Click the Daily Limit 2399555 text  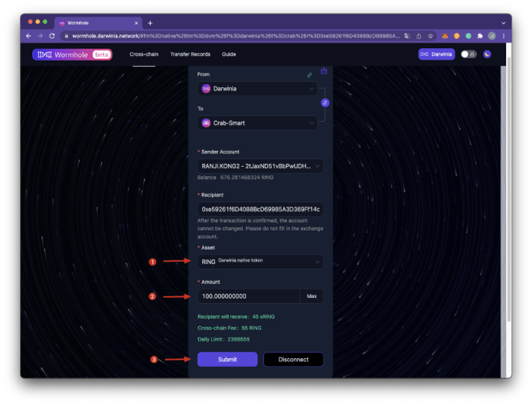224,339
